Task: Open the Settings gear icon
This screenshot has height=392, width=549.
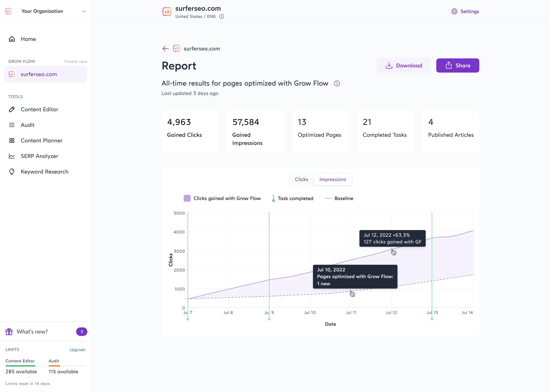Action: click(454, 11)
